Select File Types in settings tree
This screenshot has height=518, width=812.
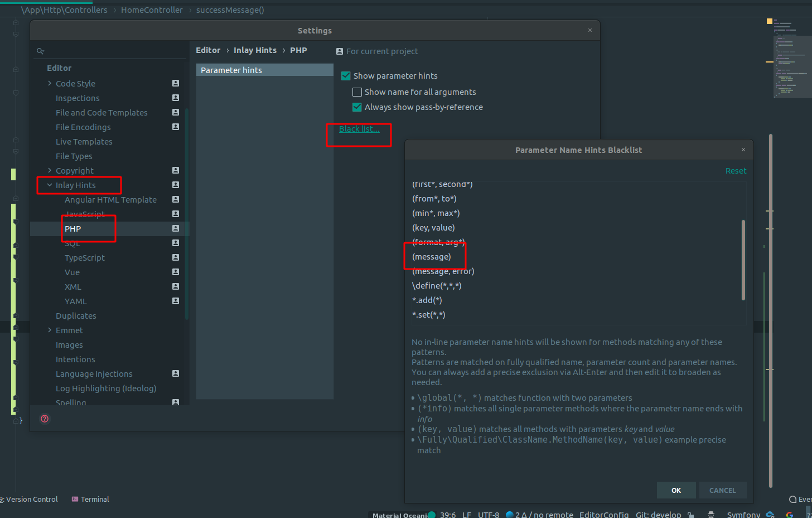click(74, 156)
